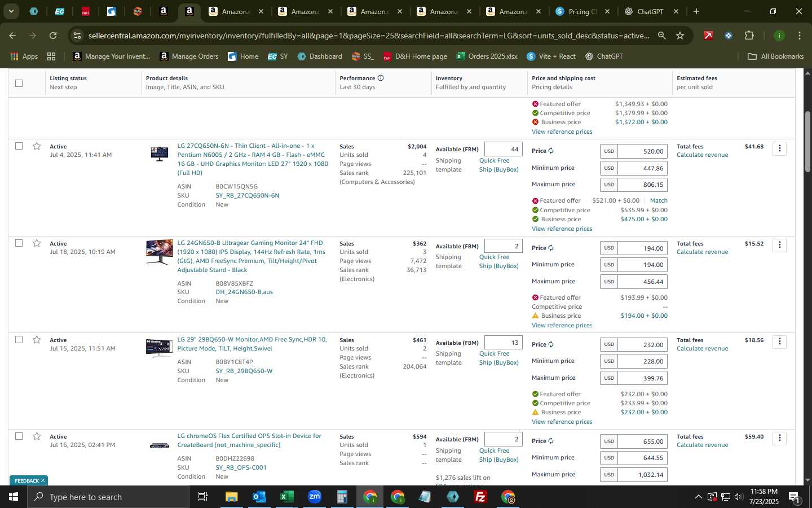Open Calculator from the taskbar
The width and height of the screenshot is (812, 508).
342,497
